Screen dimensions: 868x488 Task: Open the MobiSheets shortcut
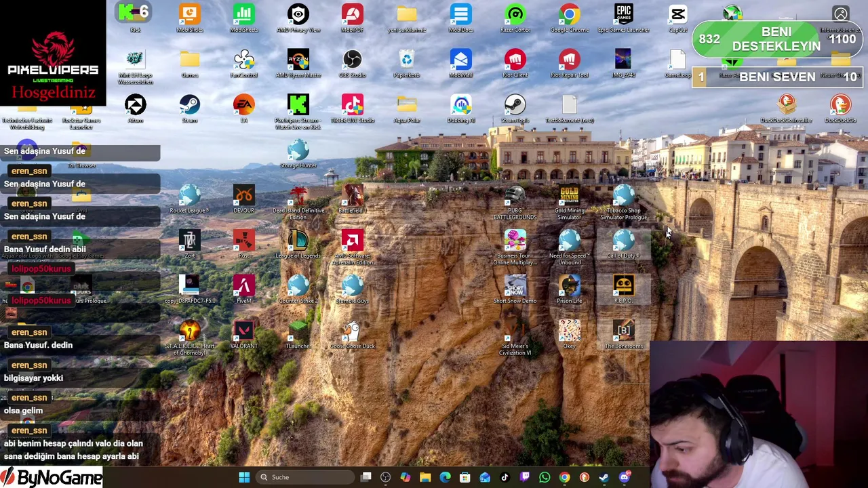click(243, 18)
